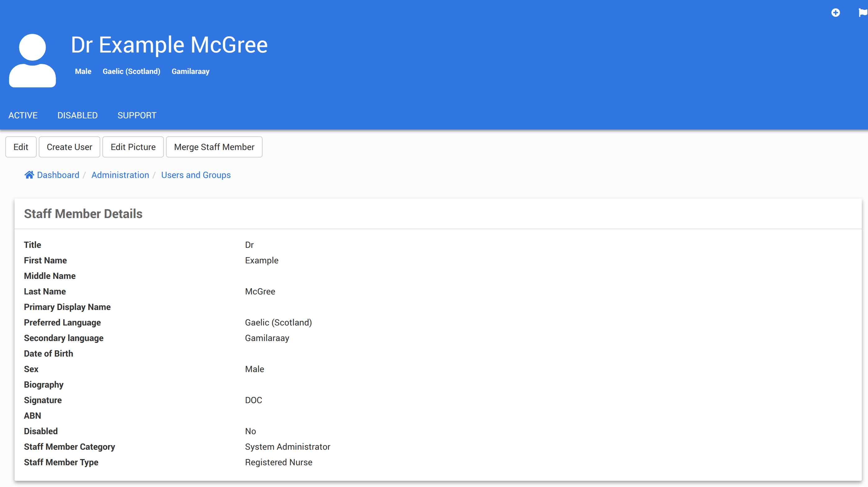868x487 pixels.
Task: Select the System Administrator category value
Action: click(x=287, y=447)
